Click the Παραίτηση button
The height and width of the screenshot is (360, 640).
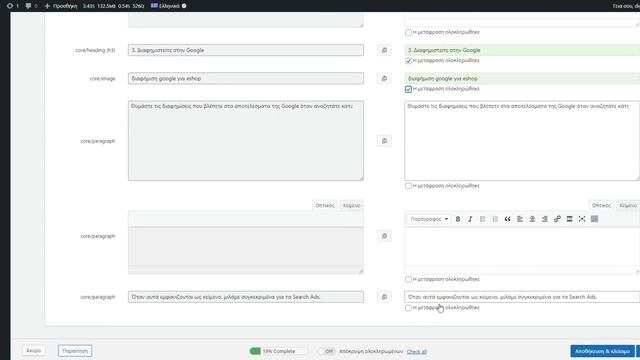[75, 351]
